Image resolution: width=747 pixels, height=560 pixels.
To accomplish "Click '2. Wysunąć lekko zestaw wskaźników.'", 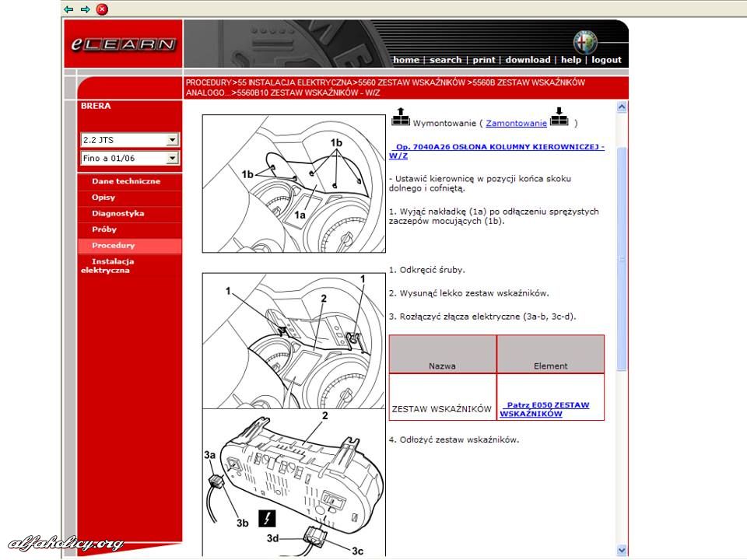I will click(x=468, y=293).
